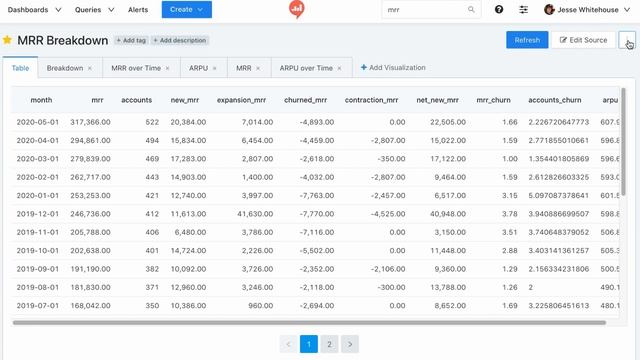Switch to the MRR over Time tab
640x360 pixels.
pyautogui.click(x=136, y=68)
